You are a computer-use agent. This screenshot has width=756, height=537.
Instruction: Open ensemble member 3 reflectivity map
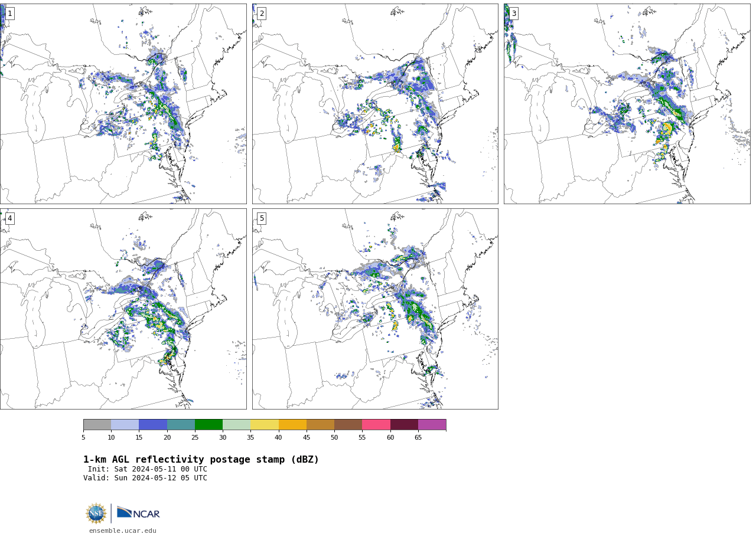click(627, 104)
